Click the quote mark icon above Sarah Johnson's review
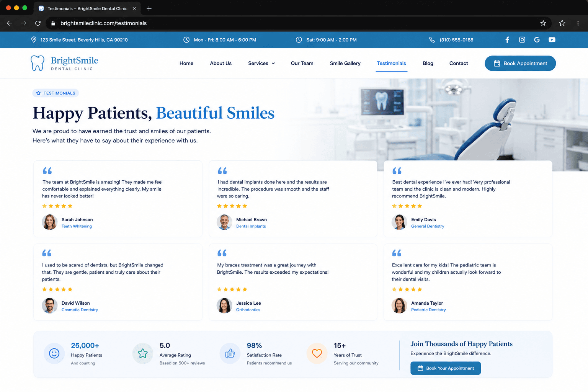Screen dimensions: 588x392 coord(47,171)
